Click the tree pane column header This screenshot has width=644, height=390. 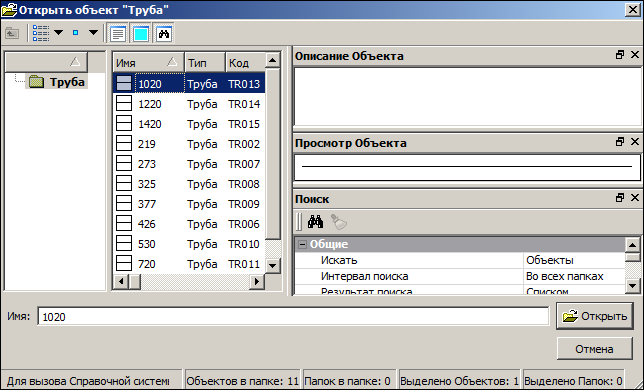click(46, 62)
